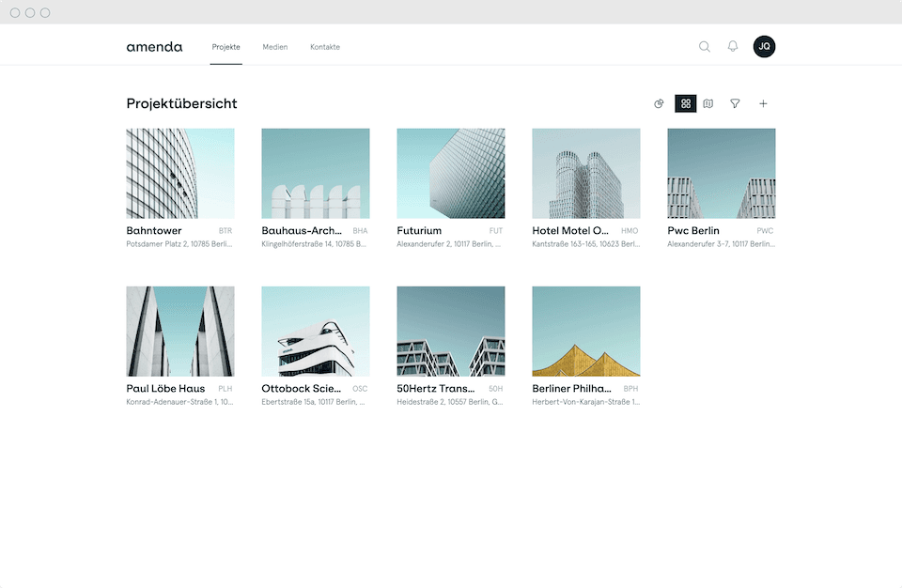Viewport: 902px width, 588px height.
Task: Add a new project with plus icon
Action: click(763, 103)
